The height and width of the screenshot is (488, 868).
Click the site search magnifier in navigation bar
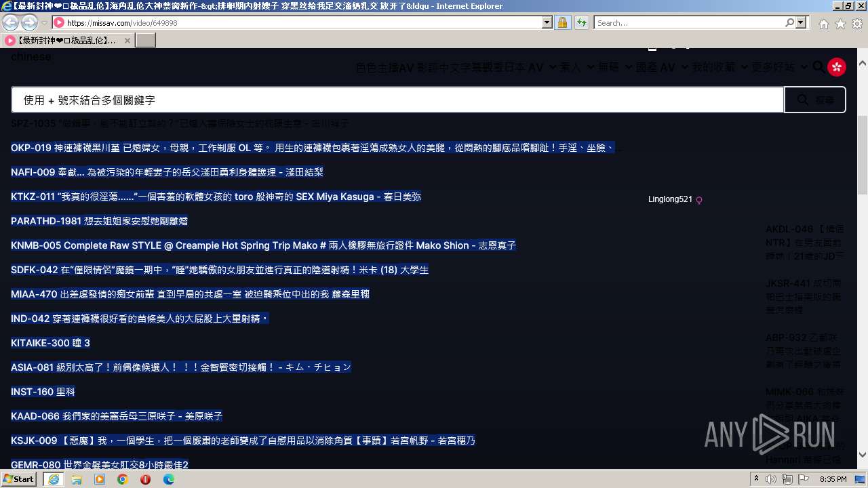coord(818,67)
